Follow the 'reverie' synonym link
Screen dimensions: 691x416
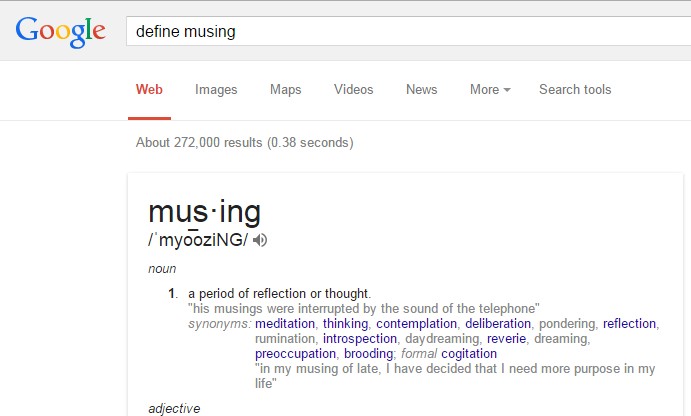506,339
